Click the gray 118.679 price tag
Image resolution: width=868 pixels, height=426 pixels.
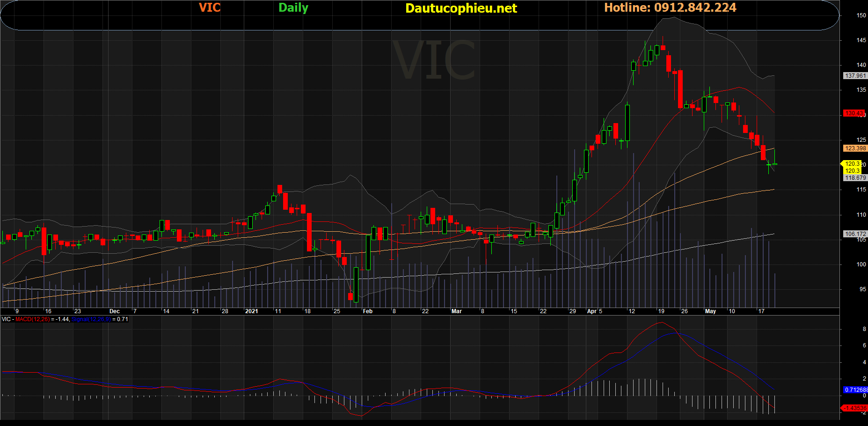pyautogui.click(x=855, y=178)
